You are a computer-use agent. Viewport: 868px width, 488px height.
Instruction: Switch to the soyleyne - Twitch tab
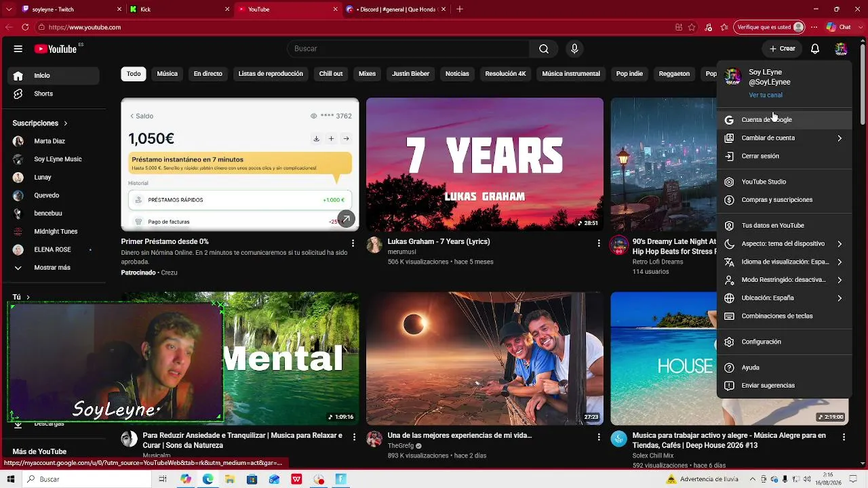click(x=71, y=9)
